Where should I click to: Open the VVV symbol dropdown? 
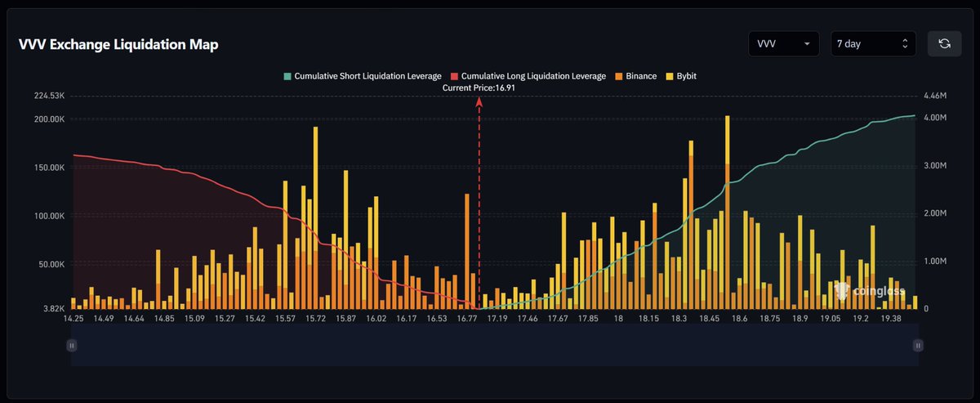pyautogui.click(x=784, y=43)
